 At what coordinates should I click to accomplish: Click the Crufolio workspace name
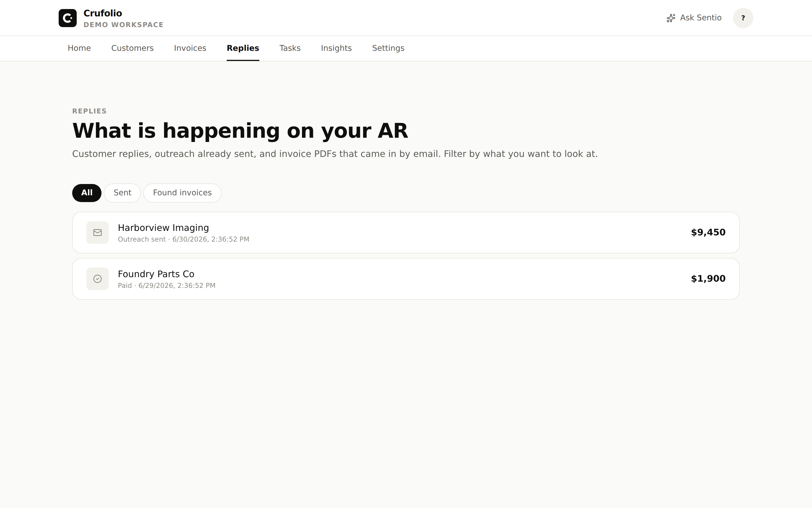(103, 13)
